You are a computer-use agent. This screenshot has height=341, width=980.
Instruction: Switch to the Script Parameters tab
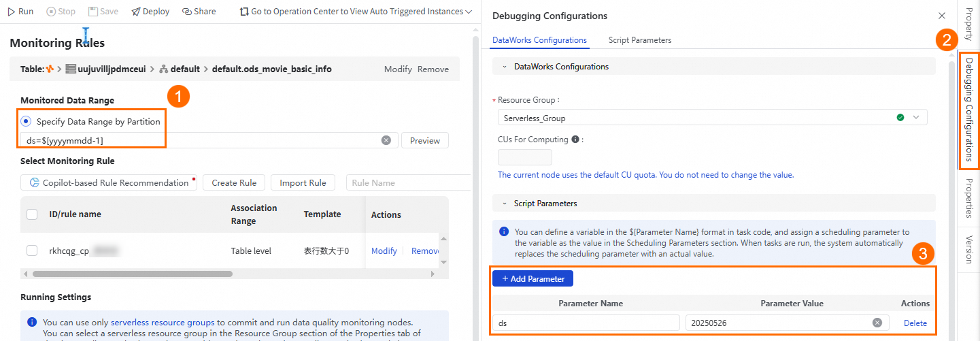point(639,40)
